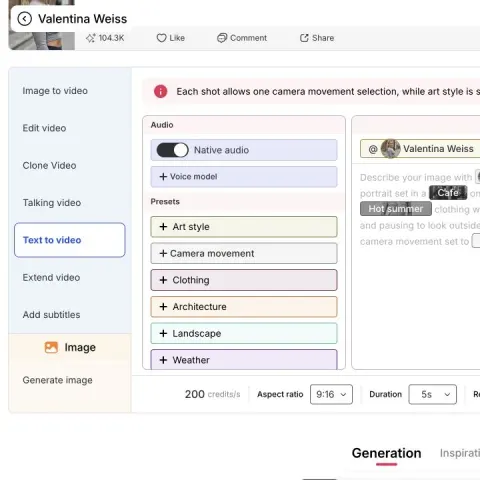Click the 200 credits/s text
480x480 pixels.
point(212,394)
